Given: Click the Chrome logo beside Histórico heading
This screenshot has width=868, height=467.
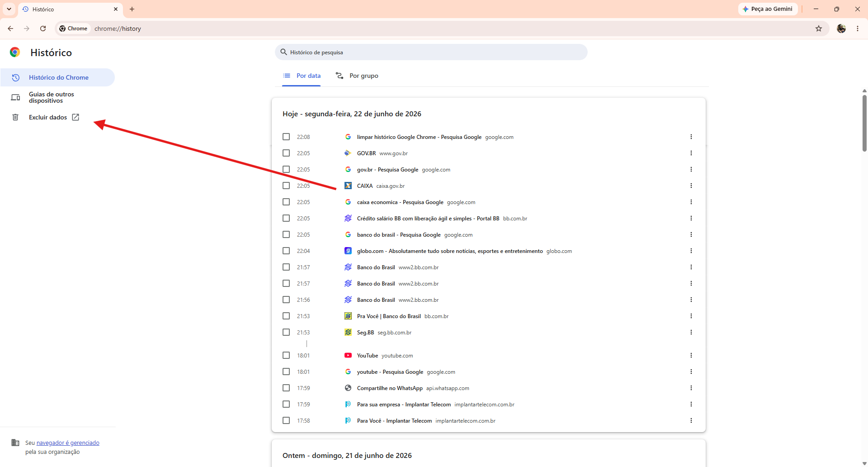Looking at the screenshot, I should click(15, 52).
